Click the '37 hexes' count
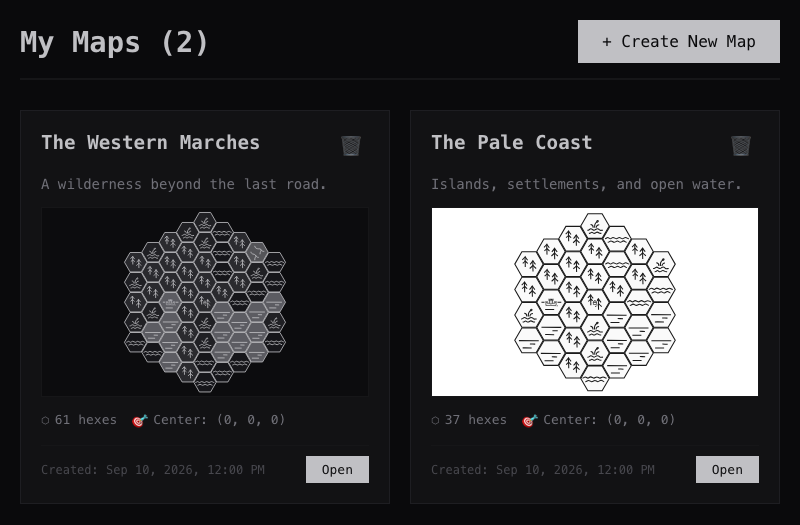 (x=476, y=420)
